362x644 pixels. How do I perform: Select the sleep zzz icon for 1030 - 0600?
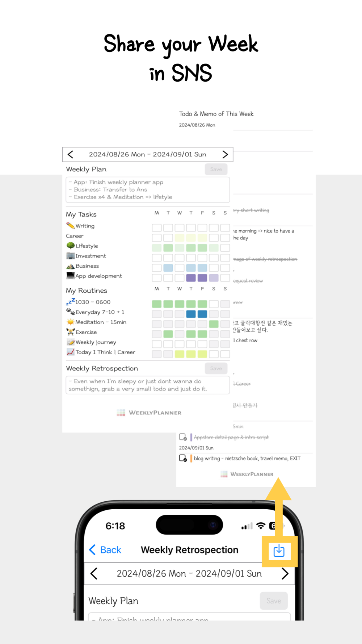tap(70, 302)
